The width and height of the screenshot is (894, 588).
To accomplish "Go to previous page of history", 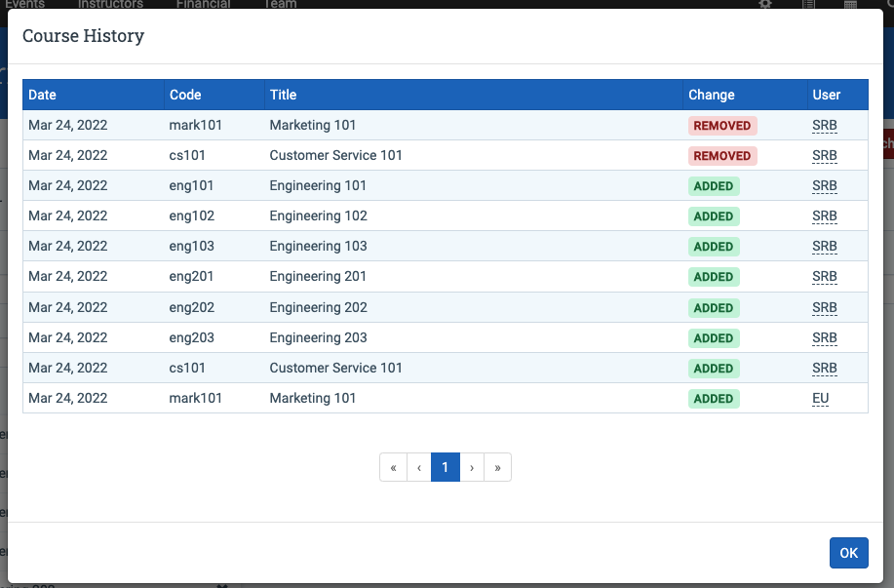I will [419, 467].
